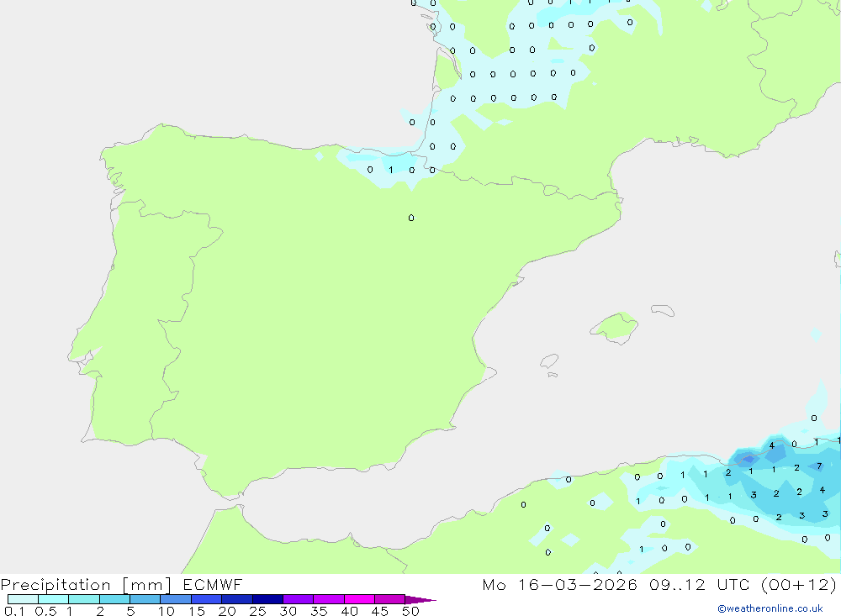Click the legend label '25'

pyautogui.click(x=257, y=611)
